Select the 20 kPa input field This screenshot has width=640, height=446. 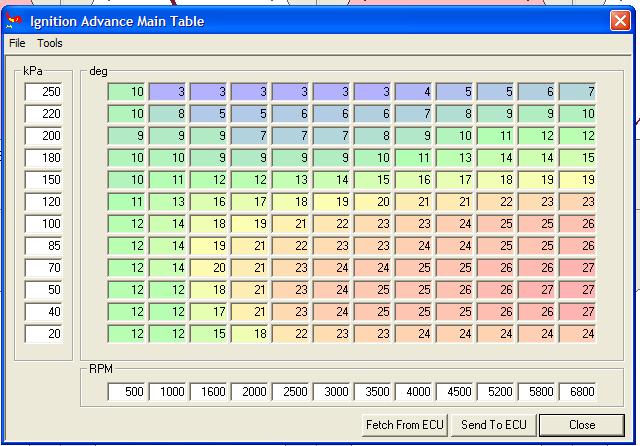(43, 334)
